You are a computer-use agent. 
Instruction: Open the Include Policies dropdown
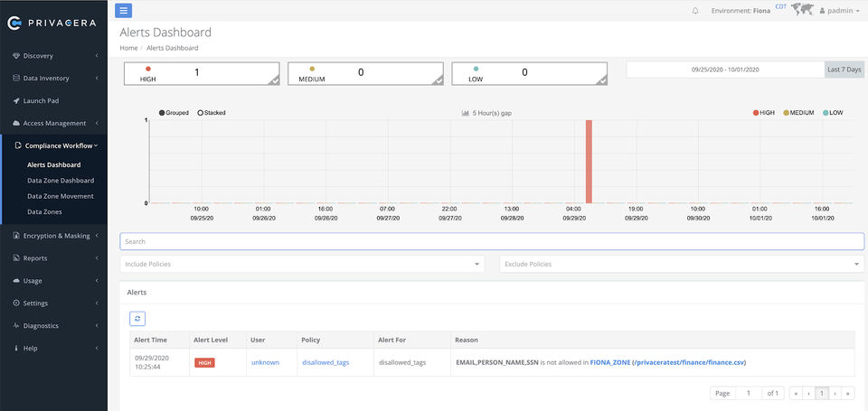coord(302,264)
